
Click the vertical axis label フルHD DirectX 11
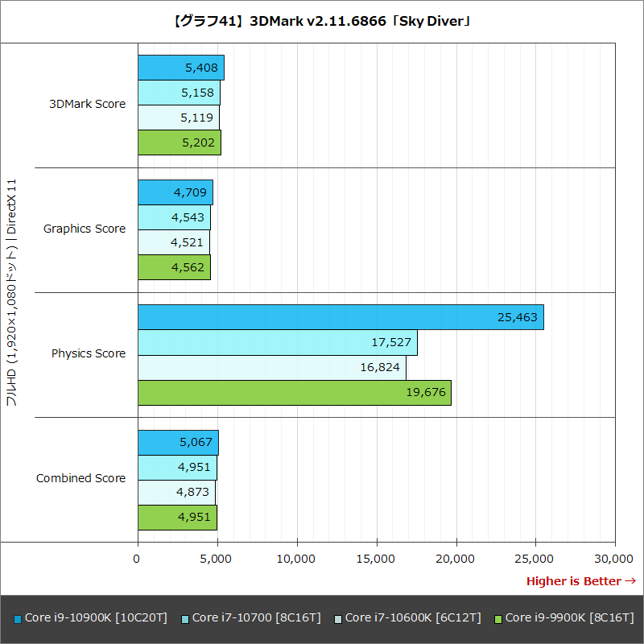coord(11,292)
